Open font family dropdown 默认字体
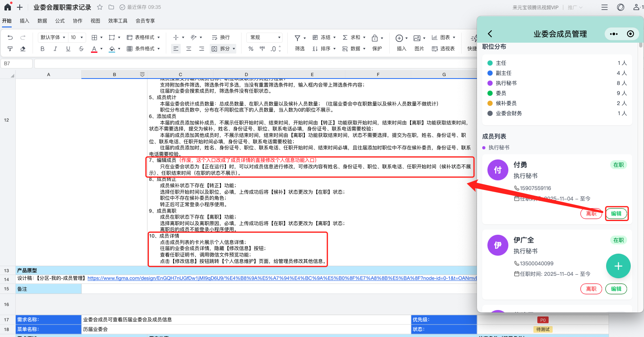 [x=53, y=37]
